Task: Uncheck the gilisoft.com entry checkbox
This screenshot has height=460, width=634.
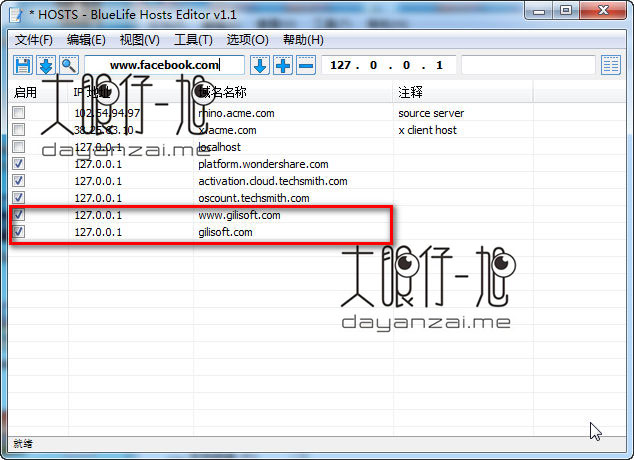Action: [19, 232]
